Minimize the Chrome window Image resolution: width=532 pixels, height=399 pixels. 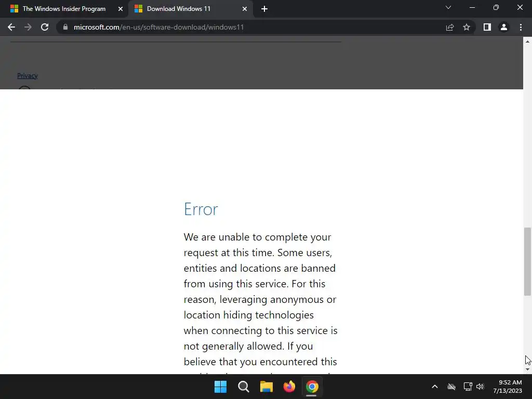472,7
